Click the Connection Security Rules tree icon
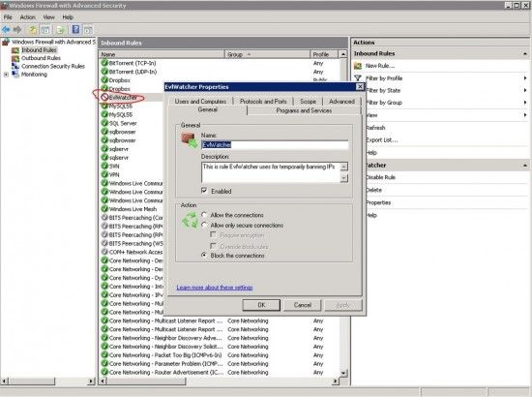 click(15, 66)
